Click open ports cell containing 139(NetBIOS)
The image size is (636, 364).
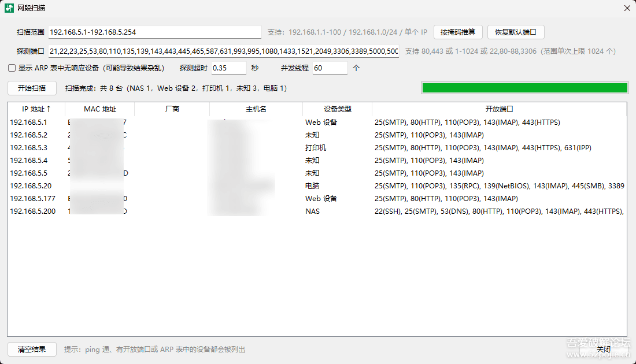[500, 185]
